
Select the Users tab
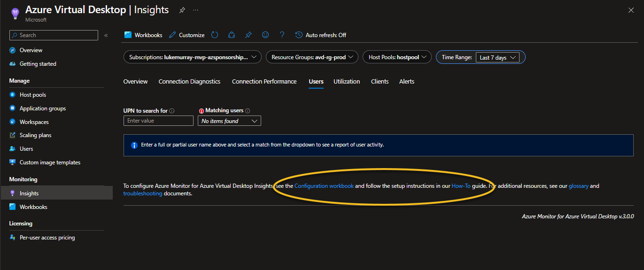316,81
